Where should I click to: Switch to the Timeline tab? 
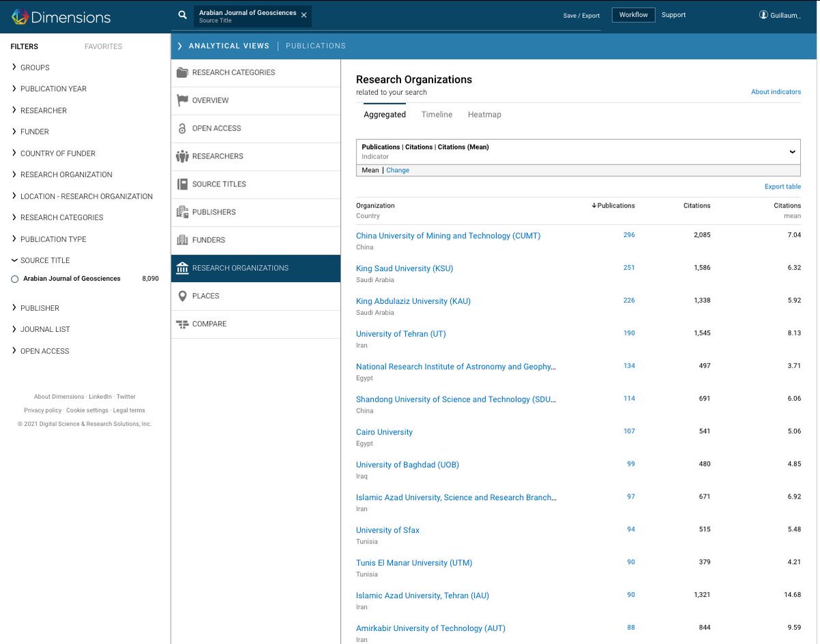click(x=437, y=115)
